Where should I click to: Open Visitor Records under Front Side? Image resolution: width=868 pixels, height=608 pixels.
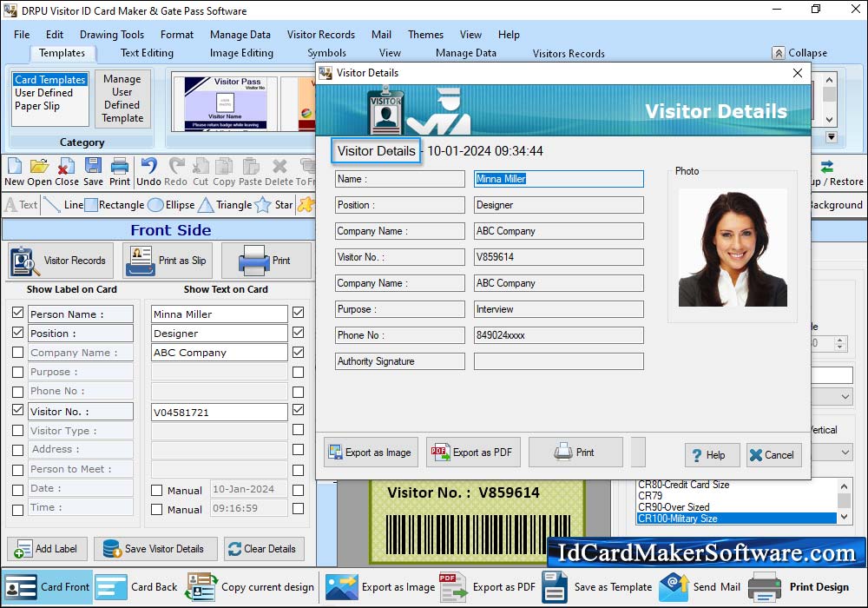(61, 261)
